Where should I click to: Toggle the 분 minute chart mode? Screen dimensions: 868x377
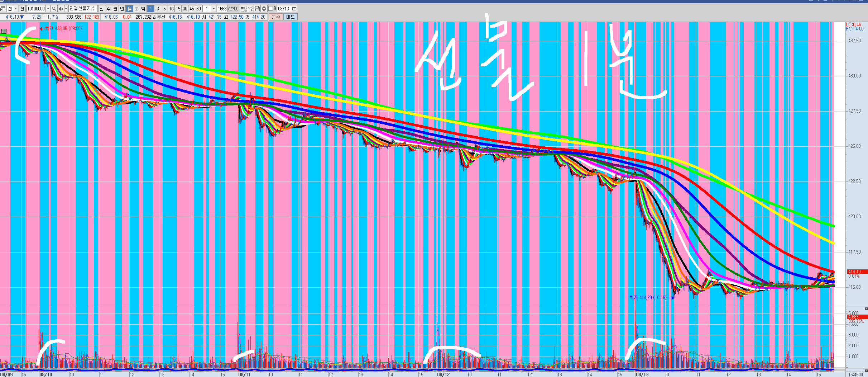click(x=130, y=9)
